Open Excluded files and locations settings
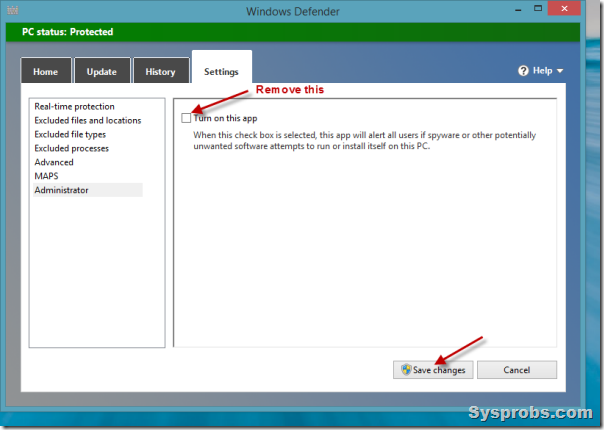This screenshot has width=604, height=430. click(x=87, y=120)
